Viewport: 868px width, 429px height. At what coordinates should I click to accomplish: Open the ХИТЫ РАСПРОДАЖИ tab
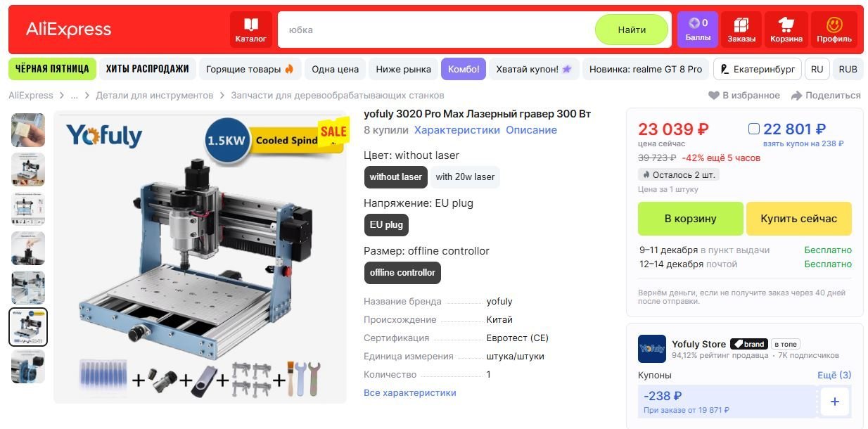tap(147, 69)
